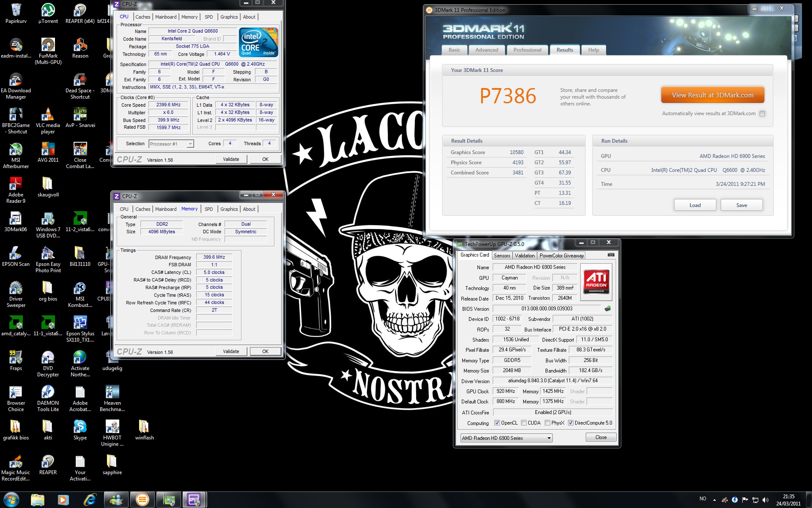Screen dimensions: 812x508
Task: Click View Result at 3DMark.com button
Action: tap(713, 95)
